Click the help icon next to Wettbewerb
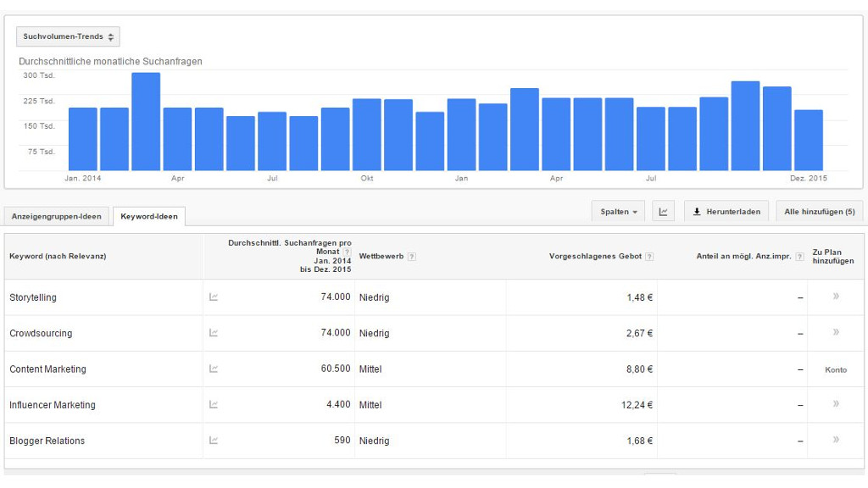This screenshot has width=868, height=488. (x=412, y=256)
